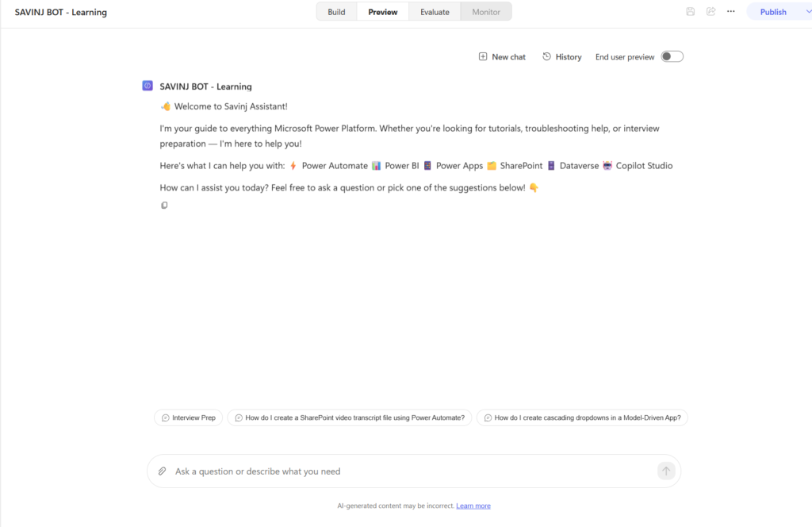Click the Publish button
Viewport: 812px width, 527px height.
click(x=773, y=12)
